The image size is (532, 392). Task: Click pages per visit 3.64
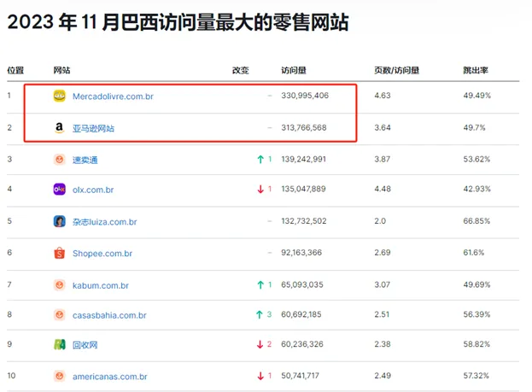383,127
